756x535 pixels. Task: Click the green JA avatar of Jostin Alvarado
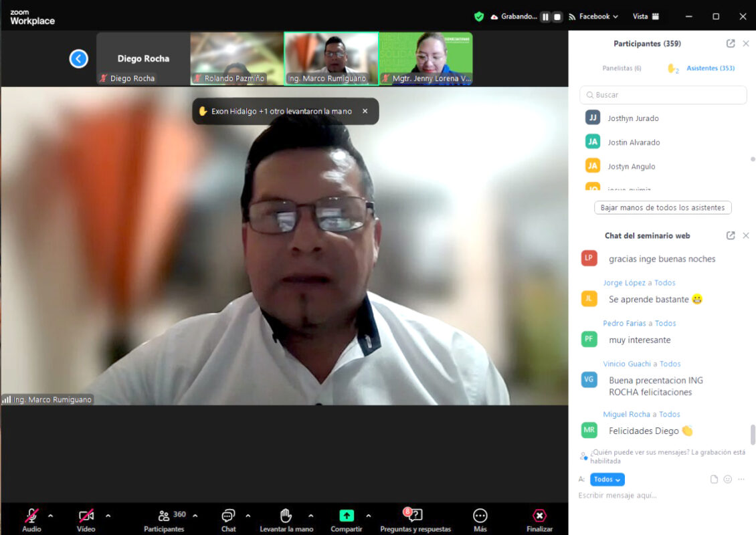tap(593, 142)
